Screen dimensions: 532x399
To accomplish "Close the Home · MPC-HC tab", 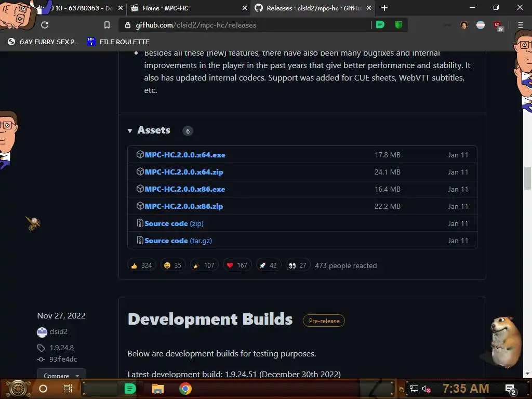I will [x=245, y=8].
